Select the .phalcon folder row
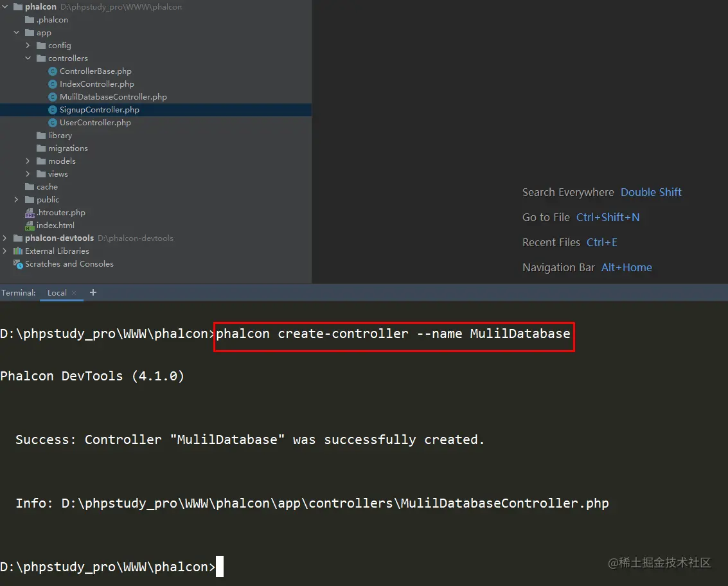728x586 pixels. tap(155, 19)
